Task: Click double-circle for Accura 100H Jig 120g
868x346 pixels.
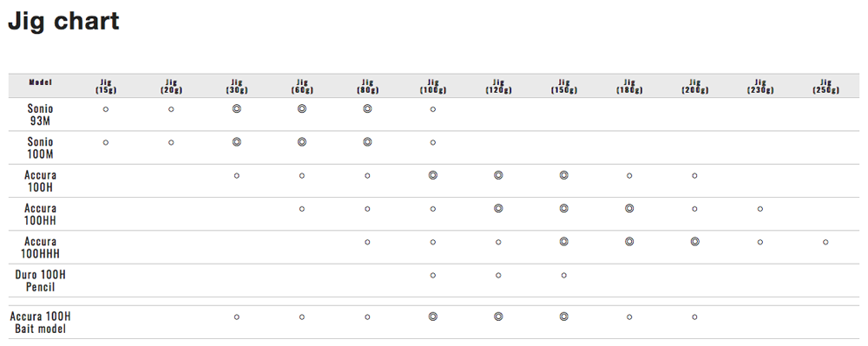Action: click(498, 175)
